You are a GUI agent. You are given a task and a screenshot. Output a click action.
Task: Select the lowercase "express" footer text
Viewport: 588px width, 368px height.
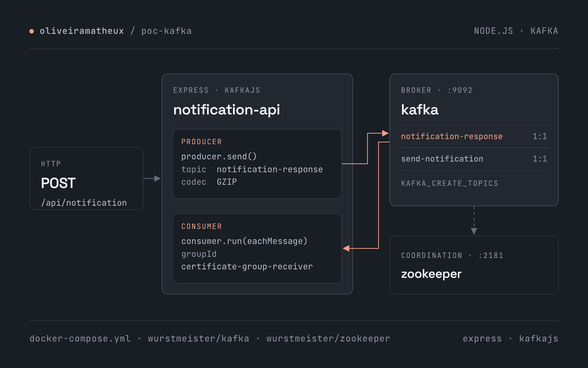(482, 339)
